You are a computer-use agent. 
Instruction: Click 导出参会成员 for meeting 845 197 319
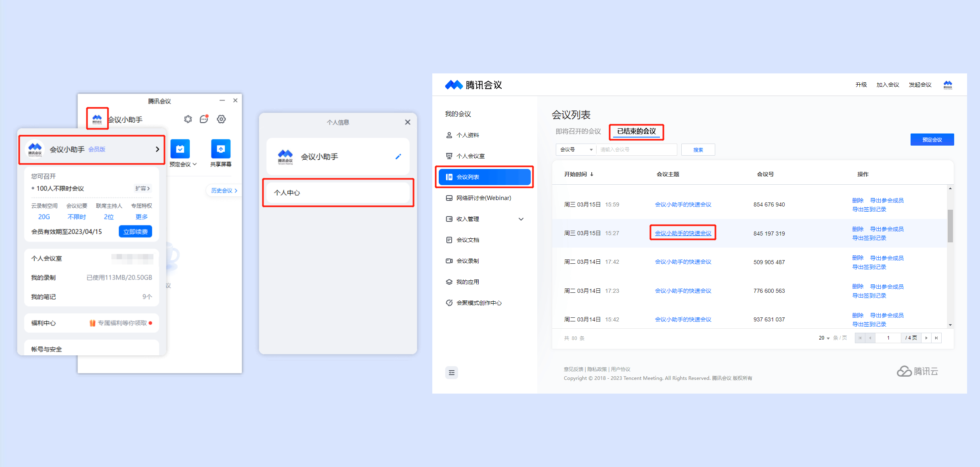click(x=887, y=229)
